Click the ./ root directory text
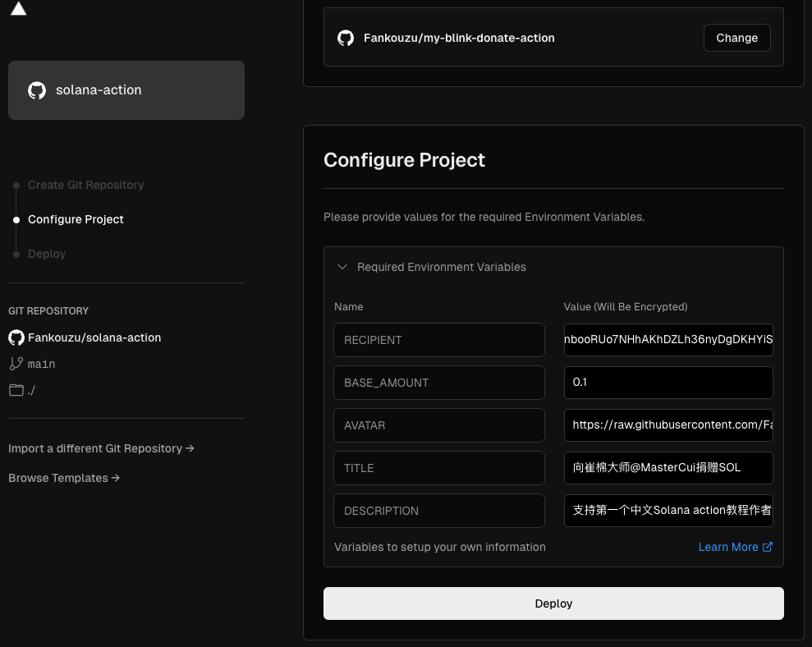 (31, 390)
